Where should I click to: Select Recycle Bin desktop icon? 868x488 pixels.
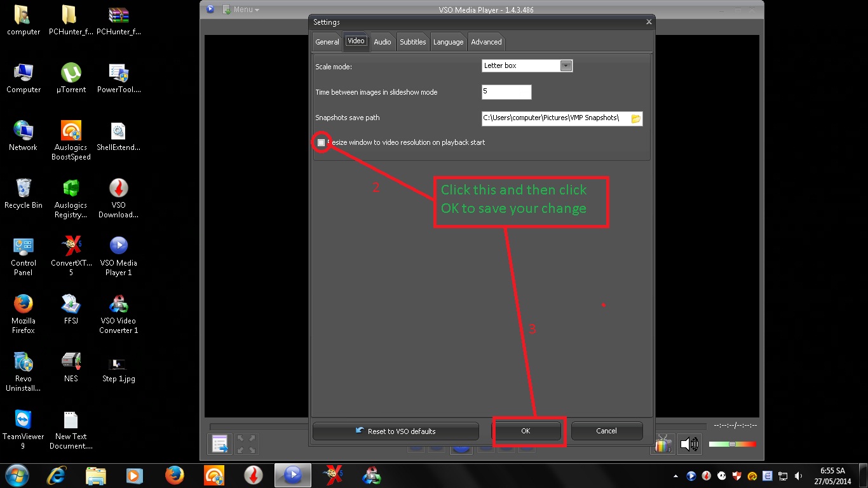(x=24, y=194)
